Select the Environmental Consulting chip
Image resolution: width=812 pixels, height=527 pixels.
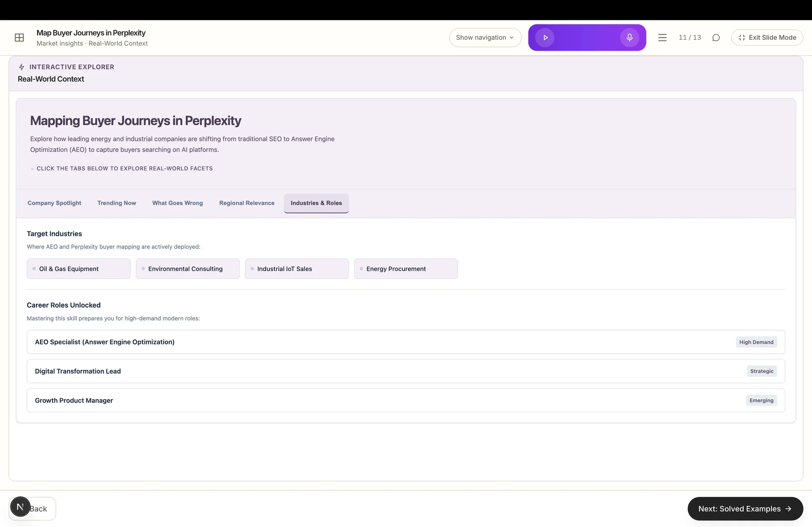188,269
